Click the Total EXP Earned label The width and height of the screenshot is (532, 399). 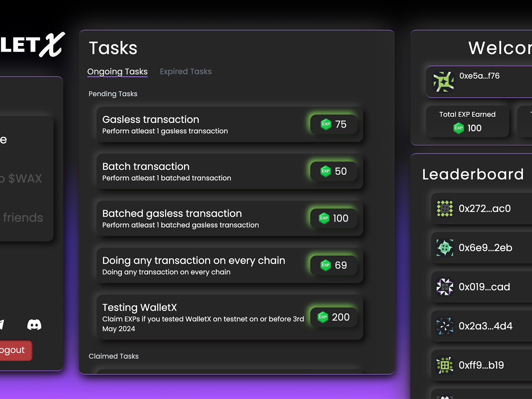[467, 114]
